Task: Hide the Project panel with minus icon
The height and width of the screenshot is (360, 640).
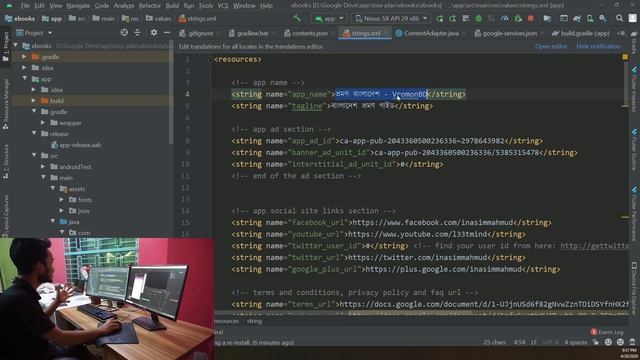Action: point(167,33)
